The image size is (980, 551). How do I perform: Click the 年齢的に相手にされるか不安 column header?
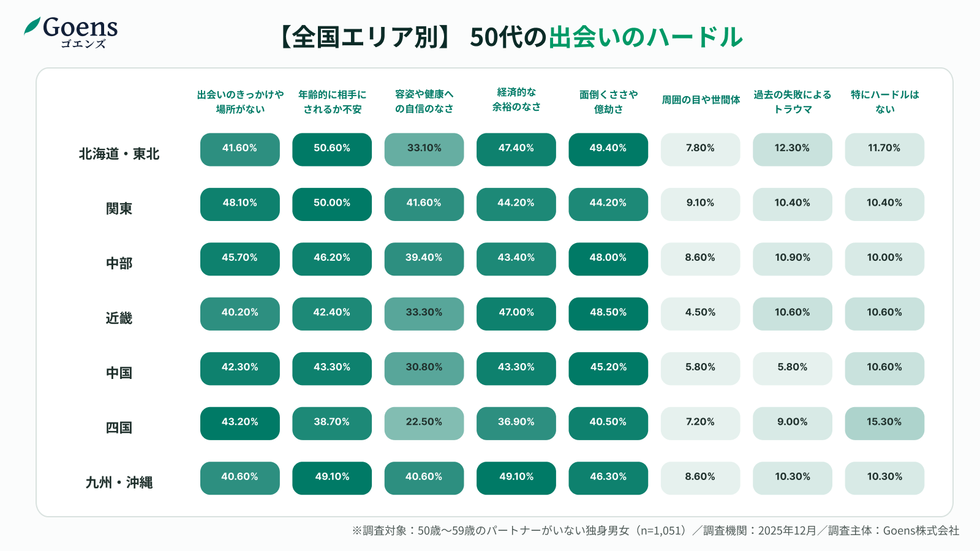point(332,102)
